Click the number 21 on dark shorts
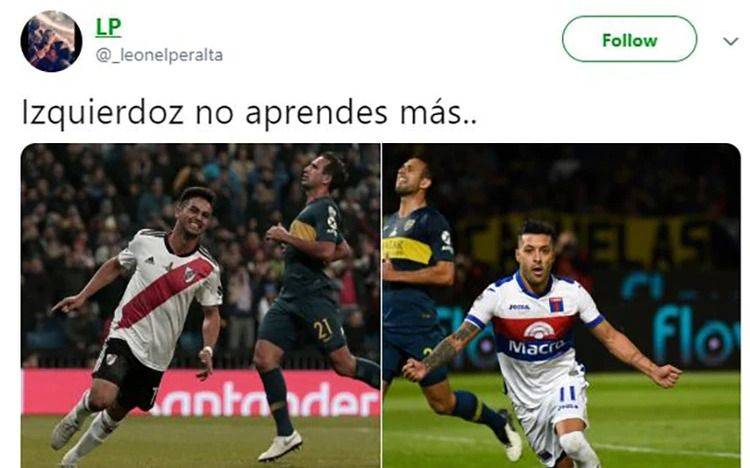 point(323,330)
